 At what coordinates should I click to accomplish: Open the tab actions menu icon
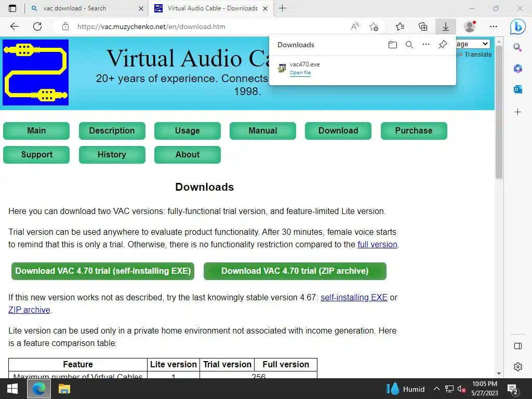pos(12,8)
